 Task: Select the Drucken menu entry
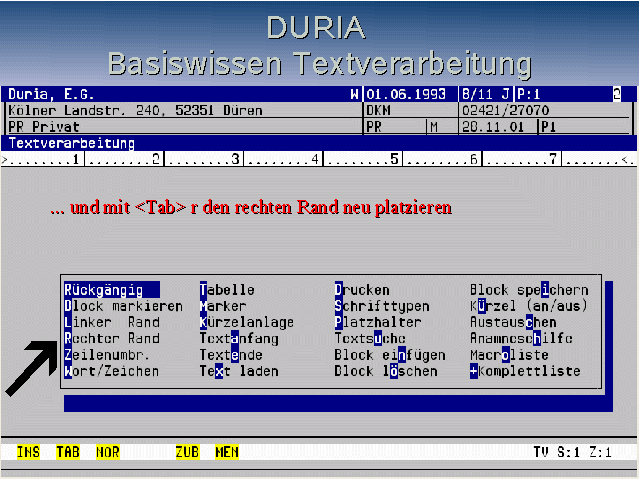(362, 290)
